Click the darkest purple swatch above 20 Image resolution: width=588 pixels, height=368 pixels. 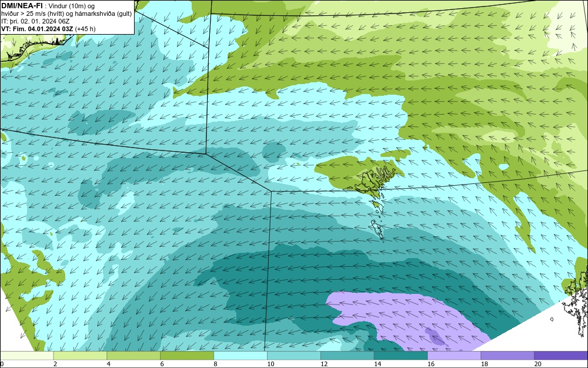coord(561,356)
